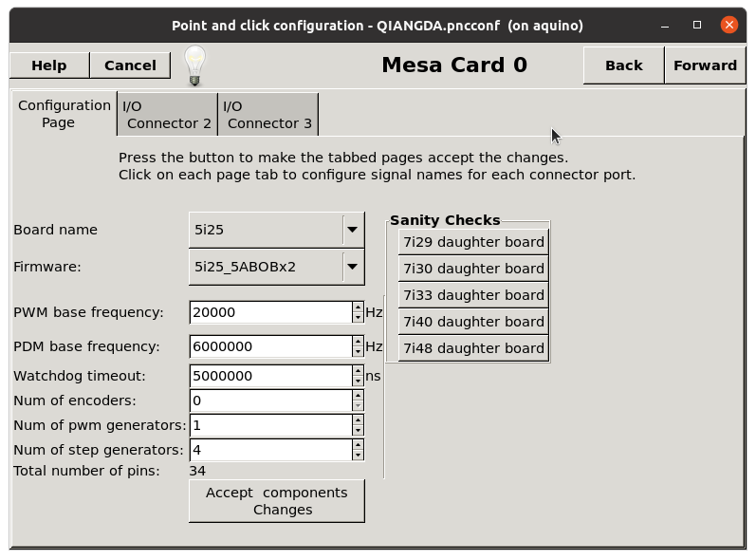Open the Help button
This screenshot has width=756, height=559.
click(x=49, y=65)
